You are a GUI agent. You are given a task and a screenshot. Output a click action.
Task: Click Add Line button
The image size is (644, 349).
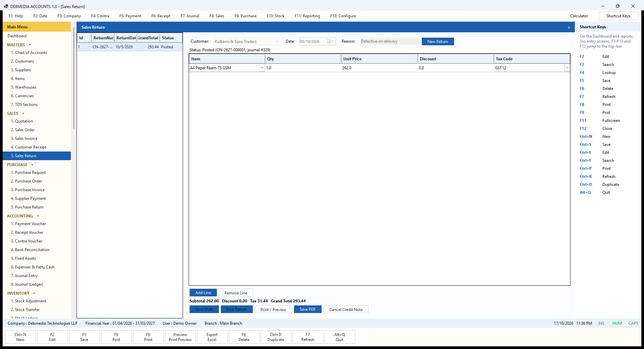point(203,293)
